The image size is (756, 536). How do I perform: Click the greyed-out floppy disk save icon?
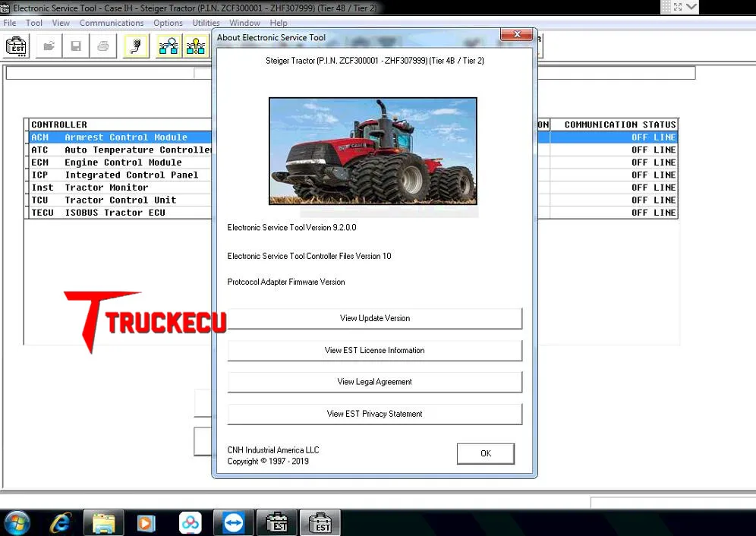pyautogui.click(x=76, y=46)
